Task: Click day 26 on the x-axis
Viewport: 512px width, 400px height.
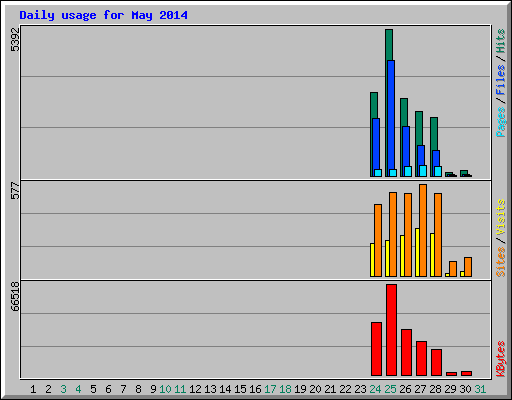Action: 405,389
